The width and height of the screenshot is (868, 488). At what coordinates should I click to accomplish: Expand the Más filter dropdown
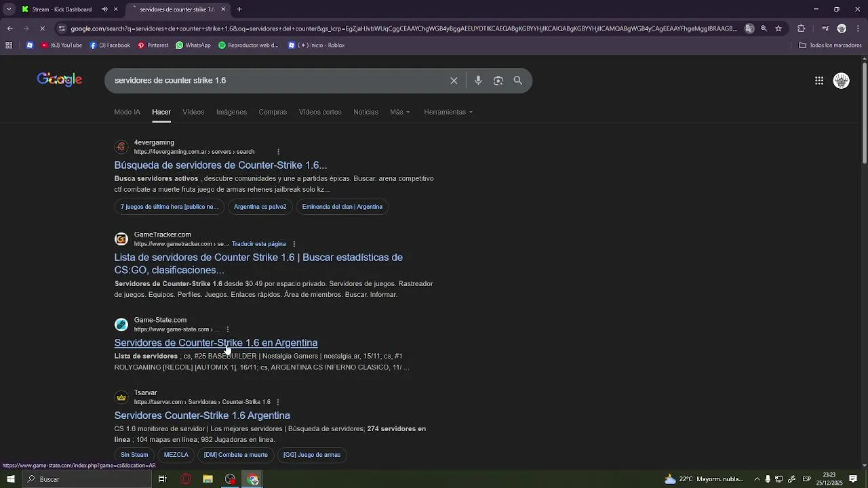400,112
